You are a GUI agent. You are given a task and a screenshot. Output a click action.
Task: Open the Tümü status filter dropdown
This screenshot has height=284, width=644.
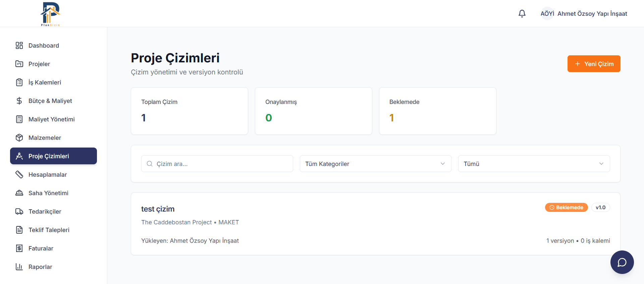pyautogui.click(x=534, y=164)
